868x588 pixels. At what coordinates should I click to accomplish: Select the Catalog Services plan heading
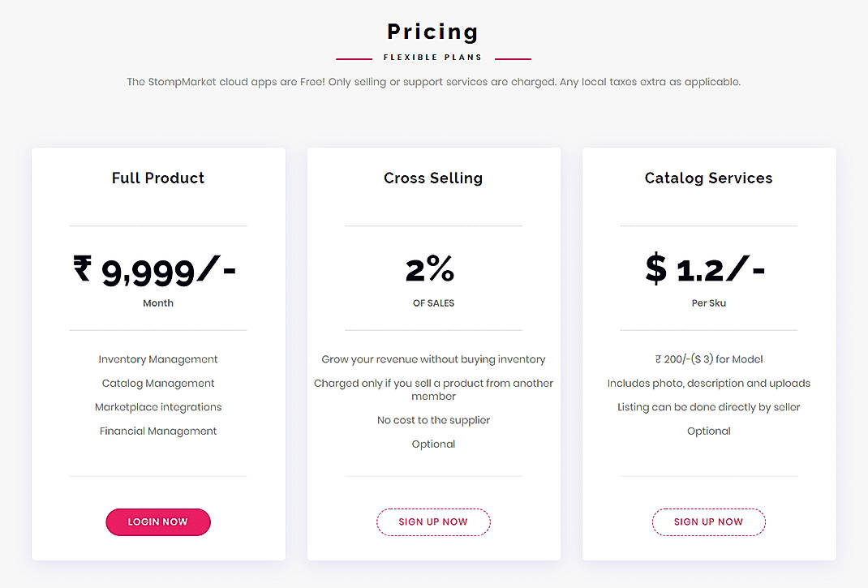708,178
